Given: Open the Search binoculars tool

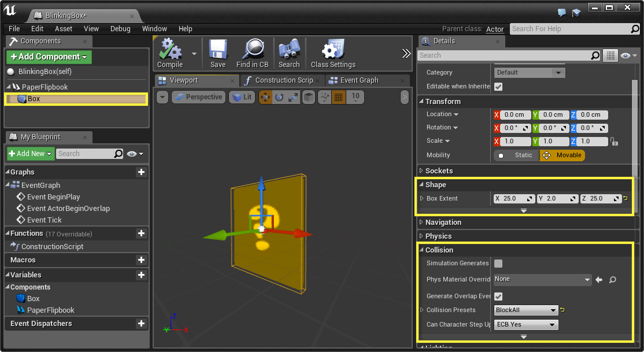Looking at the screenshot, I should click(288, 50).
